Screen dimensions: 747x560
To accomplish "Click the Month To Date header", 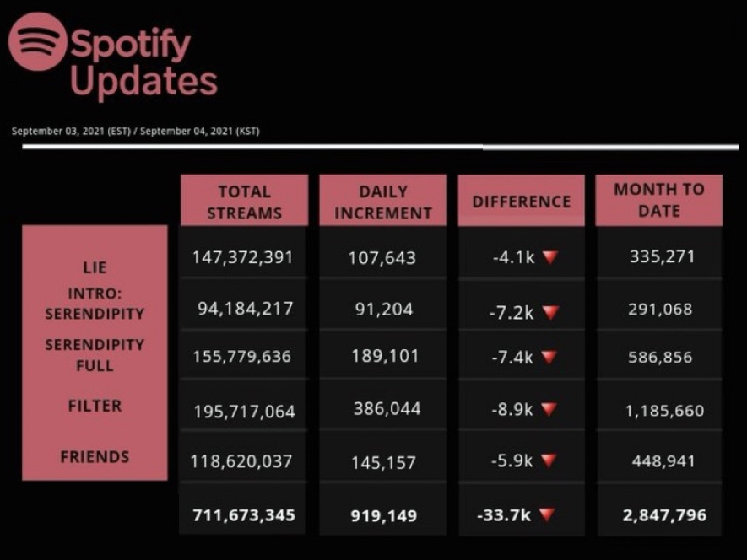I will 658,200.
